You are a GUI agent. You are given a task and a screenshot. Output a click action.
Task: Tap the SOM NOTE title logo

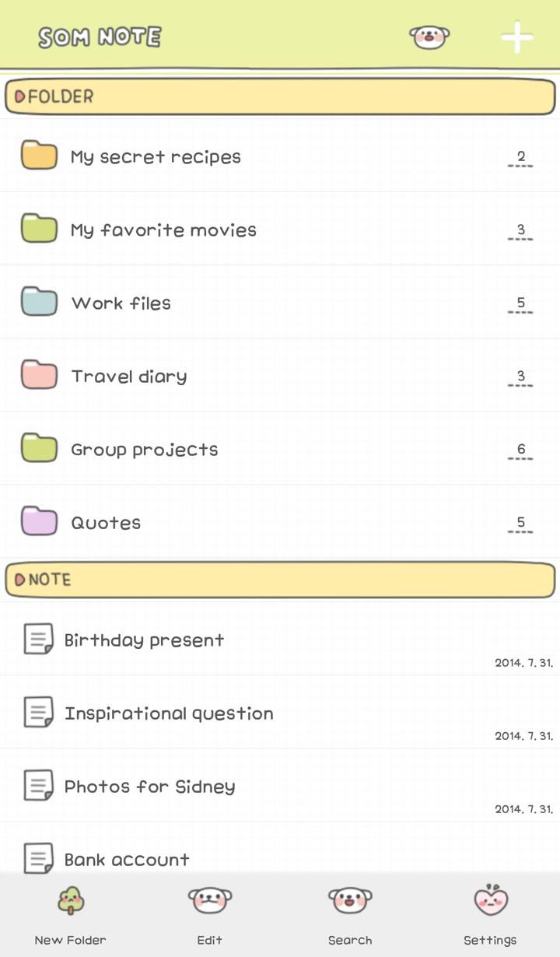click(x=100, y=37)
